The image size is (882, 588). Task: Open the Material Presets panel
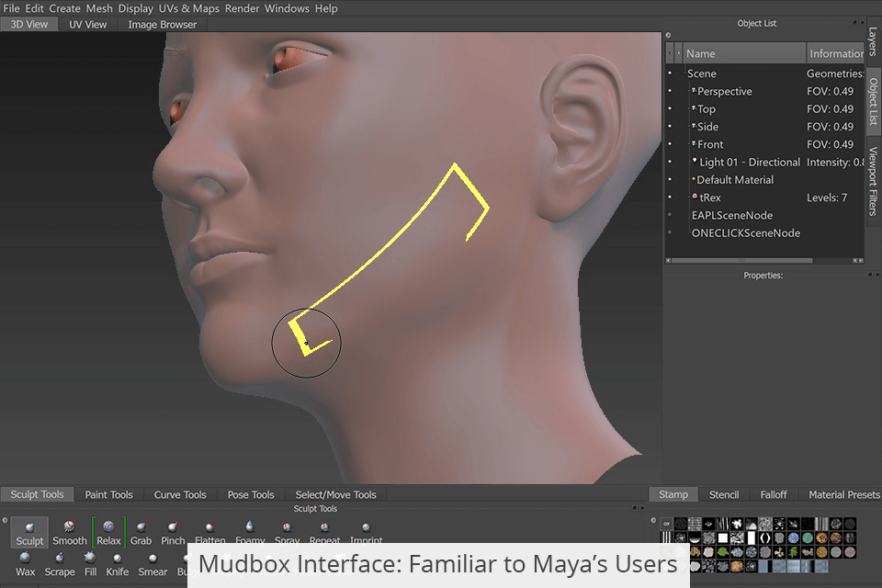click(x=842, y=494)
